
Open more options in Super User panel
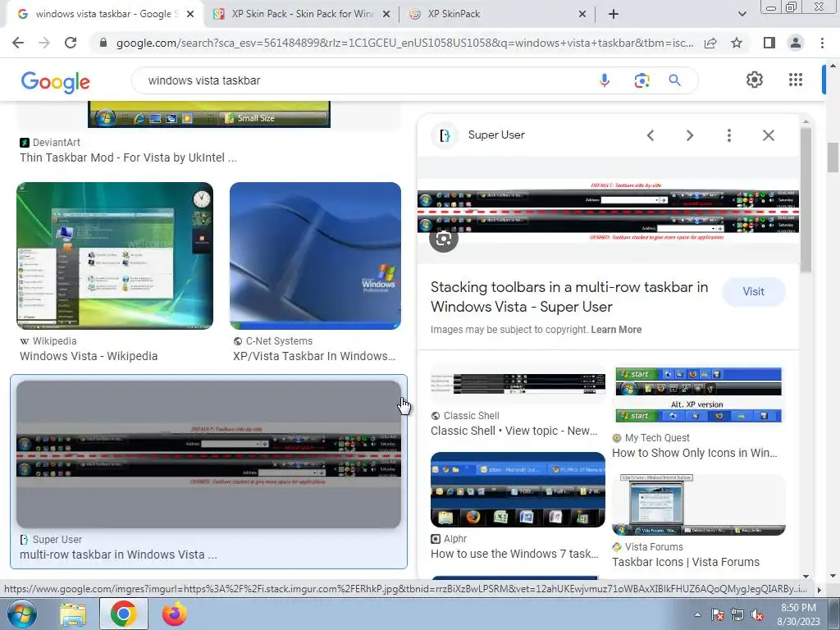coord(728,135)
